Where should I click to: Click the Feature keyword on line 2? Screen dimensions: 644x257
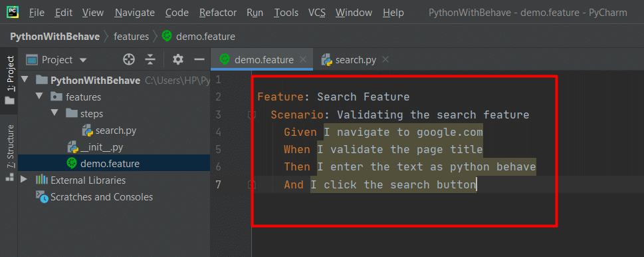[x=280, y=97]
